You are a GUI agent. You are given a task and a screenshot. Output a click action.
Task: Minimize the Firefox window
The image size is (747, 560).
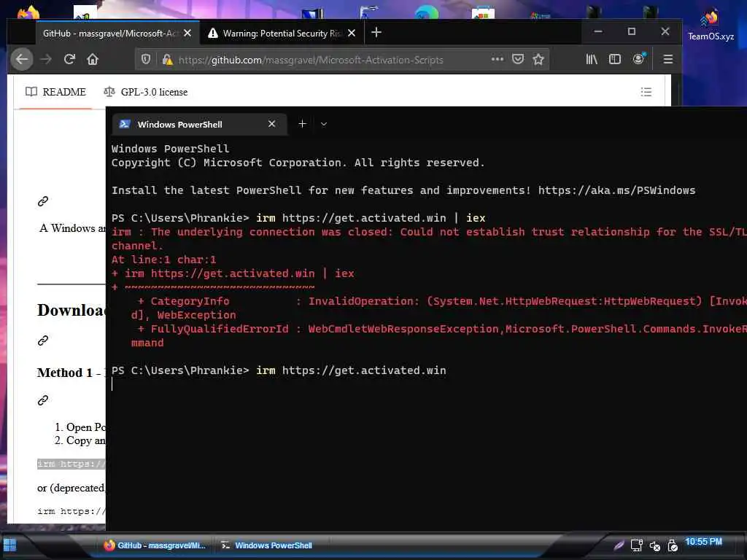click(598, 31)
